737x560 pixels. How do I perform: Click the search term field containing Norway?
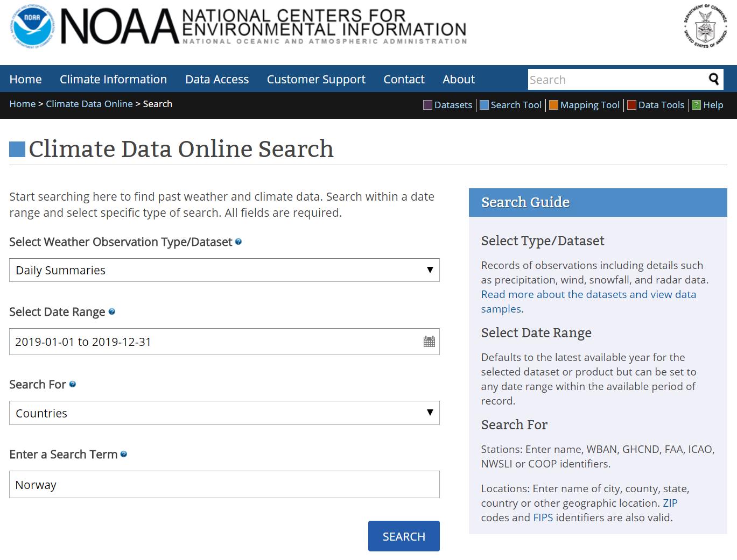(224, 484)
